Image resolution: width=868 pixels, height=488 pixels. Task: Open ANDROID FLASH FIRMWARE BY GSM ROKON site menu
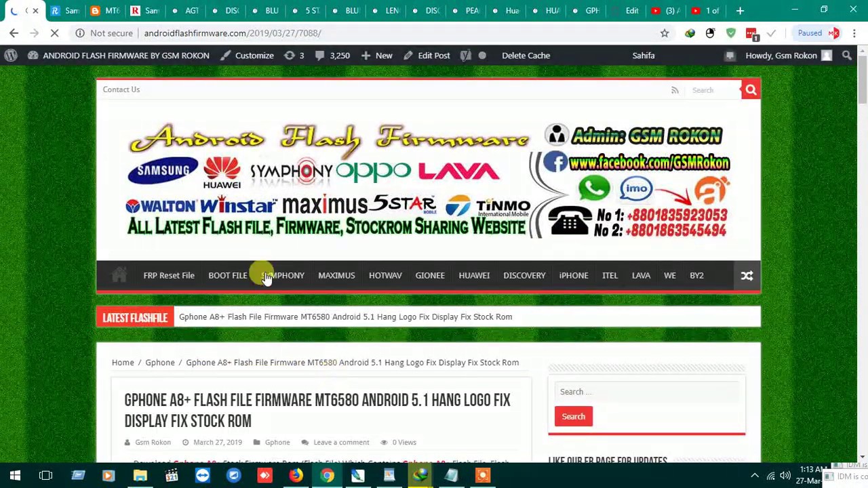tap(118, 56)
